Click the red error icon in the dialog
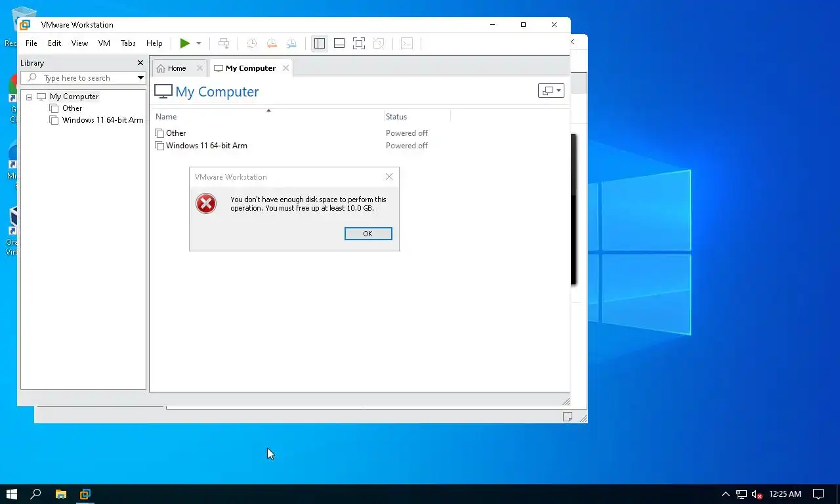 (206, 204)
